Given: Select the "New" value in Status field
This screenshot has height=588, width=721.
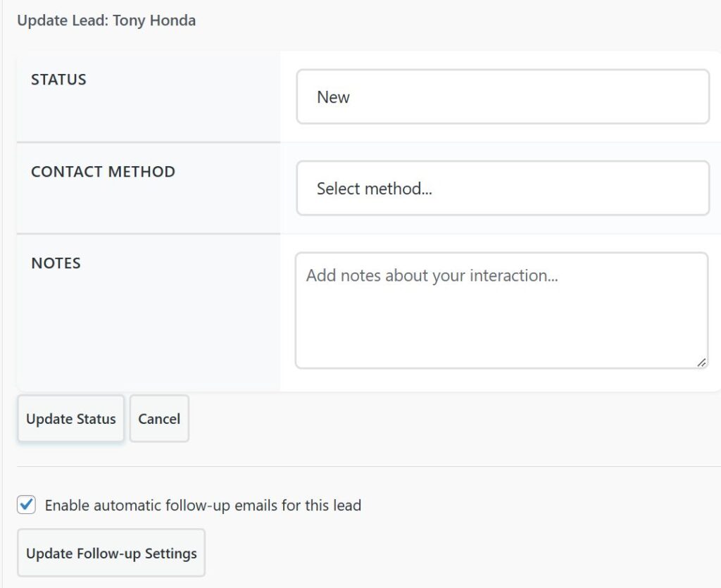Looking at the screenshot, I should point(333,97).
